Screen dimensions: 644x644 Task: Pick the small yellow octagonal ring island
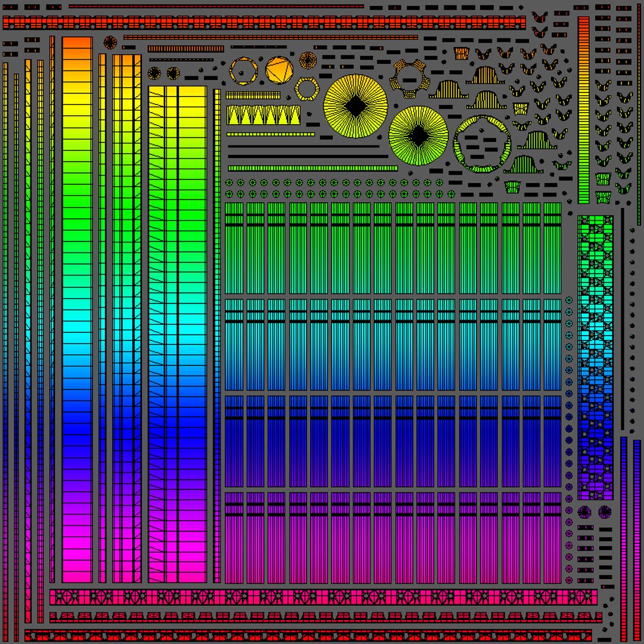(x=307, y=89)
